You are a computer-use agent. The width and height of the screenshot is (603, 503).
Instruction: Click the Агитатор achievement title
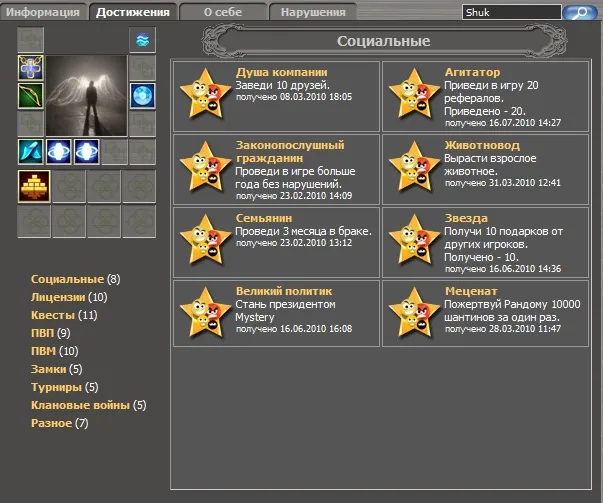point(472,72)
